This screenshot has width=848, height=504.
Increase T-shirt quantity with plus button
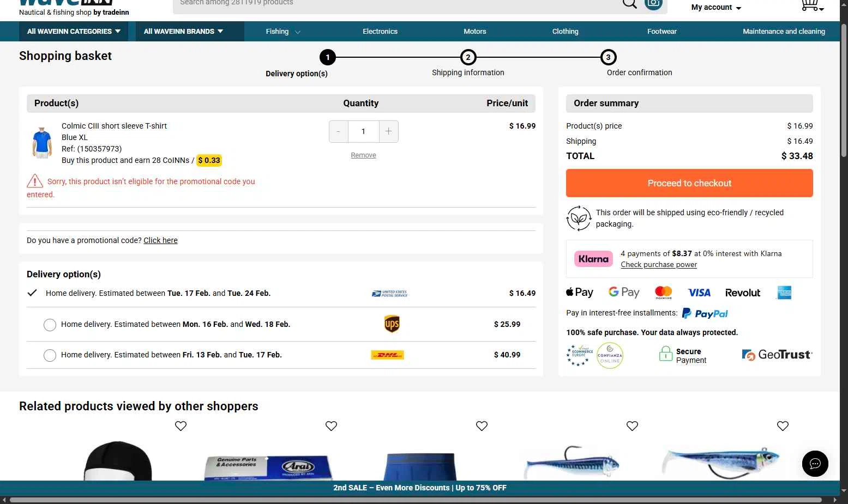point(388,131)
